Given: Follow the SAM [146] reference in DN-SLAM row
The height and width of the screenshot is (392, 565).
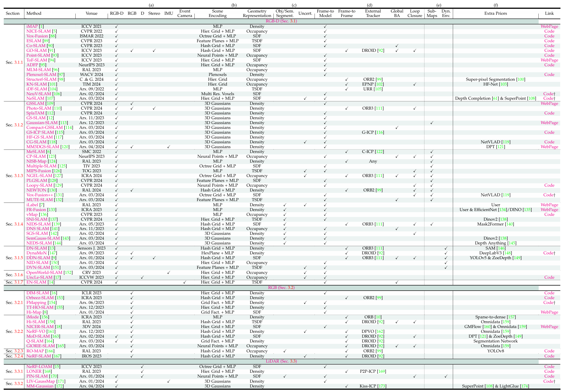Looking at the screenshot, I should [x=496, y=248].
